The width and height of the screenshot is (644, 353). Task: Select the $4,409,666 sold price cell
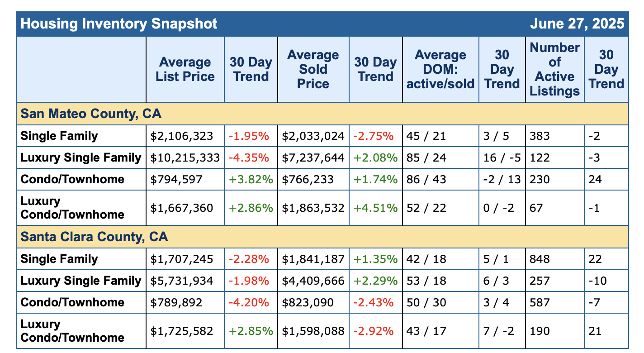[313, 281]
